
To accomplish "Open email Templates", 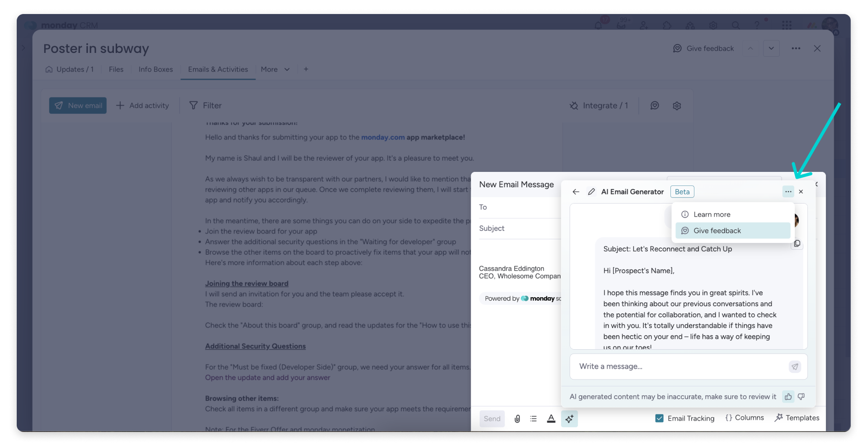I will (797, 418).
